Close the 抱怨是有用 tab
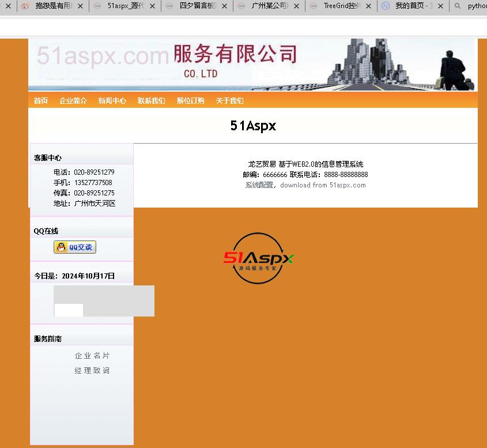The width and height of the screenshot is (487, 448). [81, 6]
